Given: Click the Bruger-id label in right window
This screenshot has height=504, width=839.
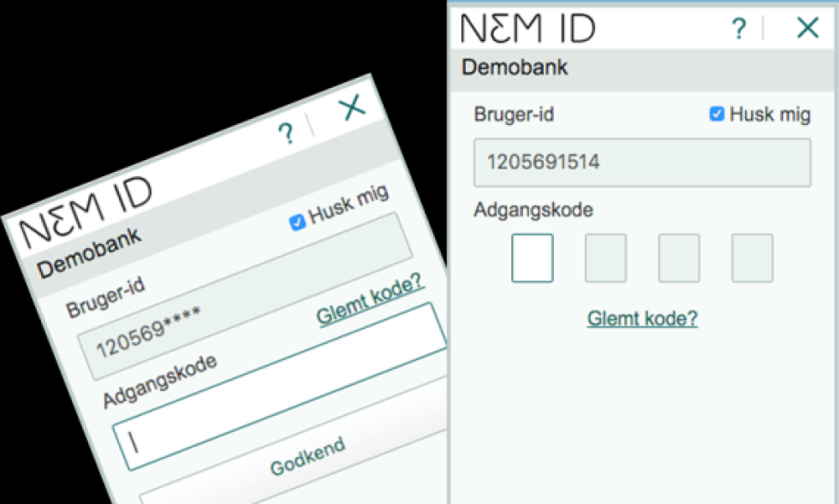Looking at the screenshot, I should click(514, 115).
